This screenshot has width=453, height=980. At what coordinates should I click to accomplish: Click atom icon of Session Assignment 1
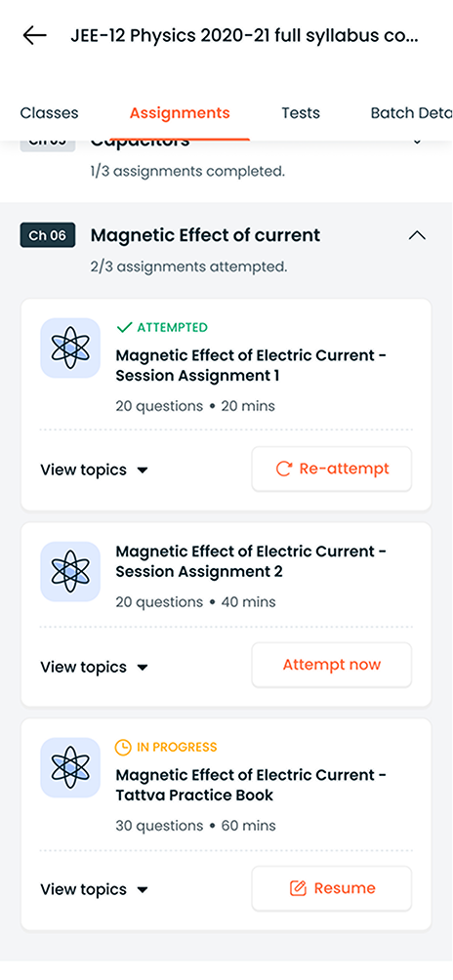[70, 348]
